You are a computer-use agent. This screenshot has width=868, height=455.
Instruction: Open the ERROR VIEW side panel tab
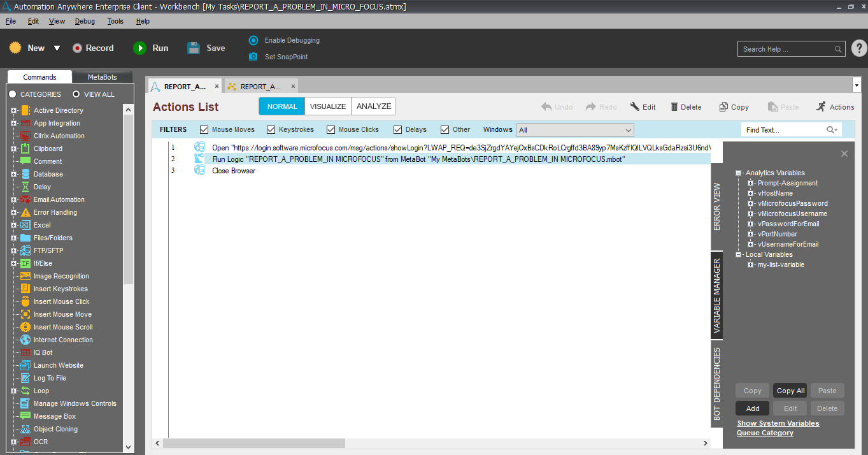click(x=717, y=207)
